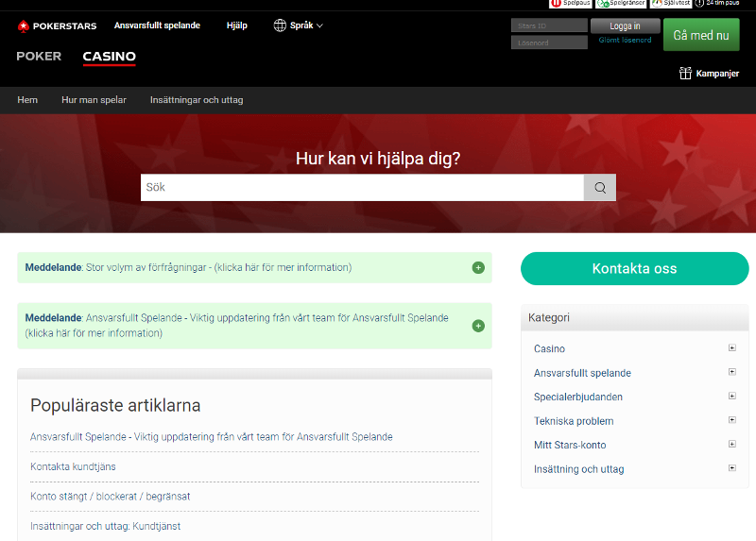
Task: Click the Ansvarsfullt spelande category link text
Action: click(582, 373)
